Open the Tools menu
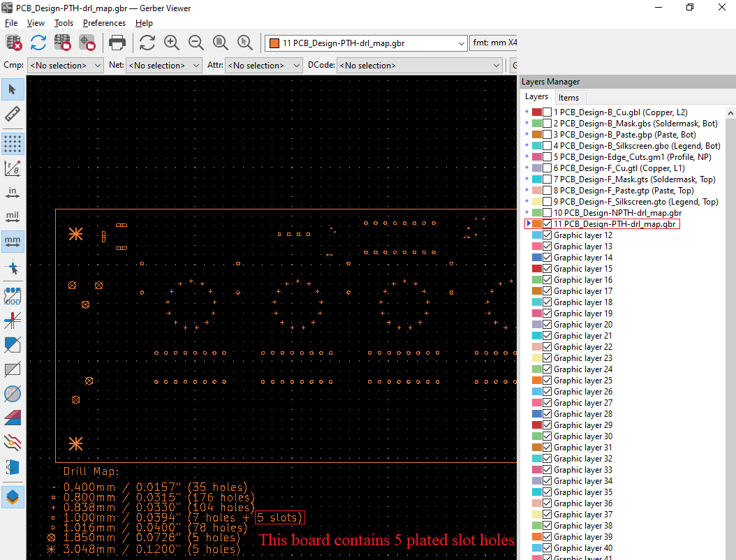The height and width of the screenshot is (560, 736). 64,23
